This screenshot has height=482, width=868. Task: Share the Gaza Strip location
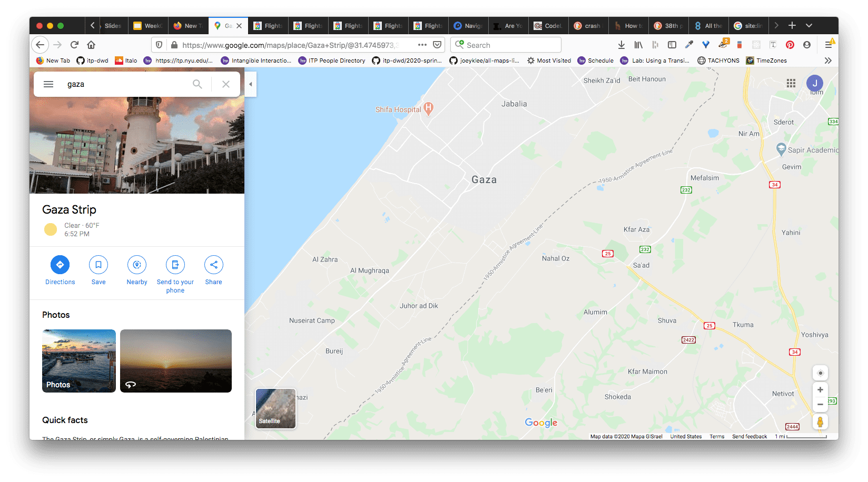coord(214,265)
